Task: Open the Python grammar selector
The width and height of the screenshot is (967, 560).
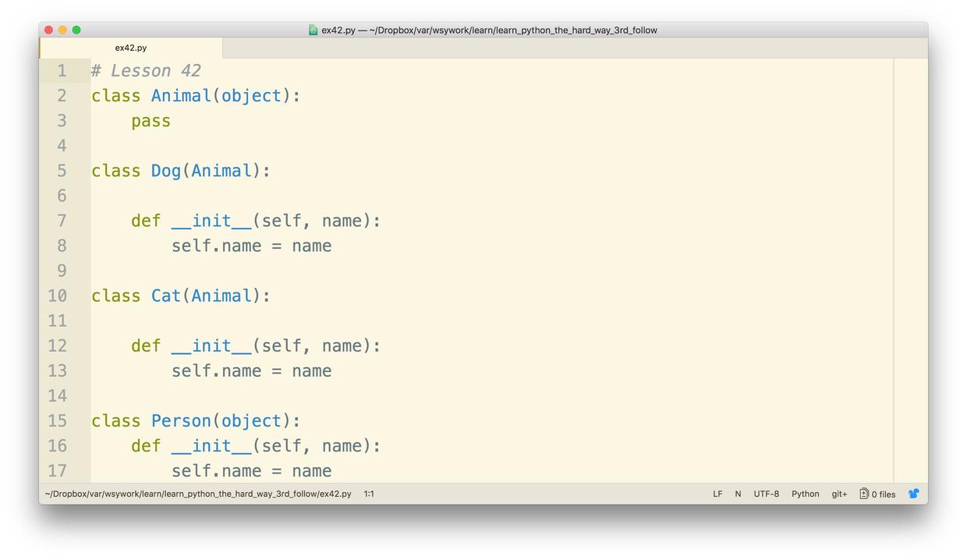Action: [x=805, y=494]
